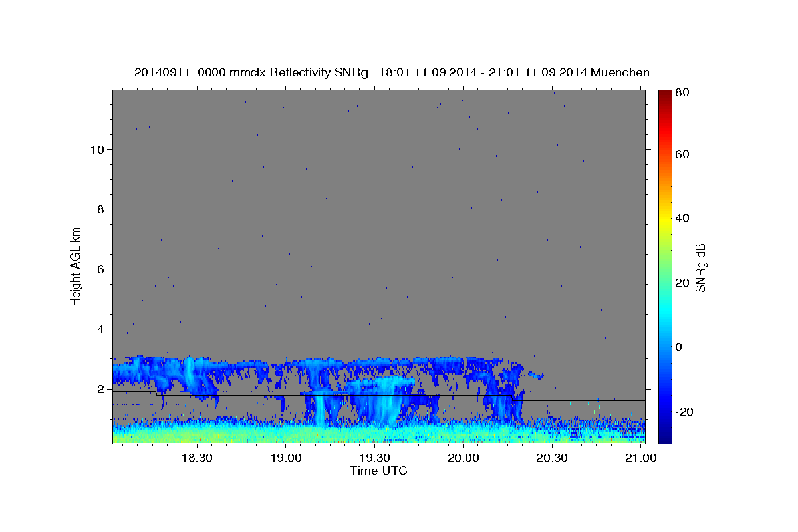Click the colorbar value -20
Screen dimensions: 798x532
click(685, 412)
